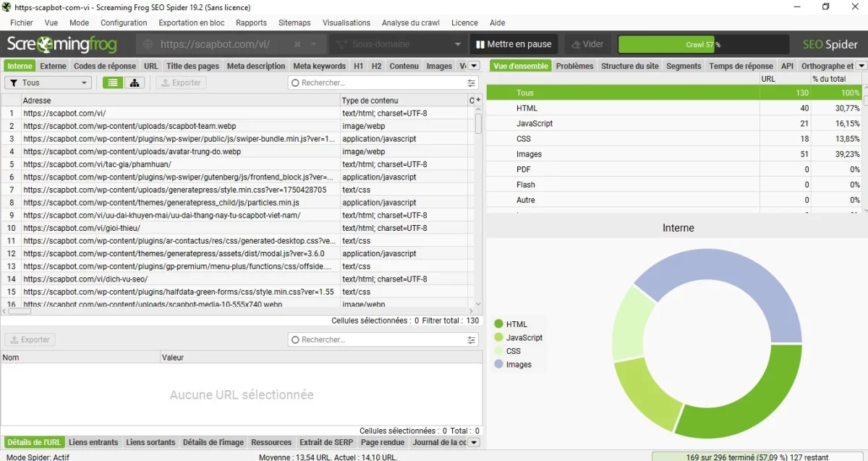
Task: Click the Vider button
Action: click(587, 44)
